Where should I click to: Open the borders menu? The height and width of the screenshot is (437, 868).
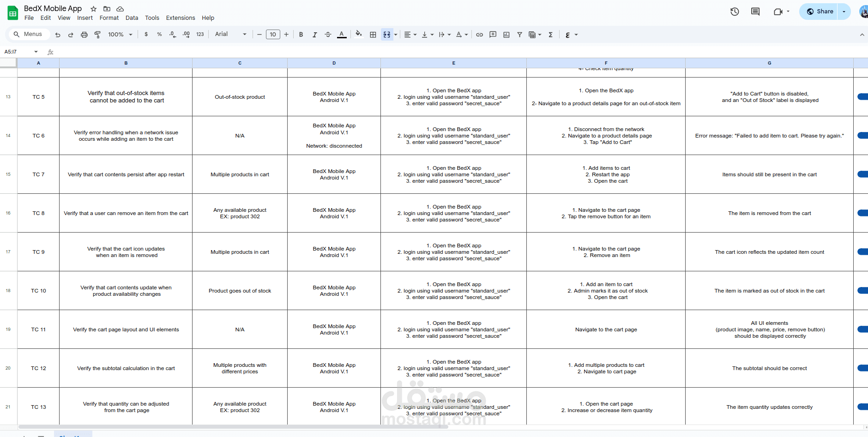click(373, 35)
